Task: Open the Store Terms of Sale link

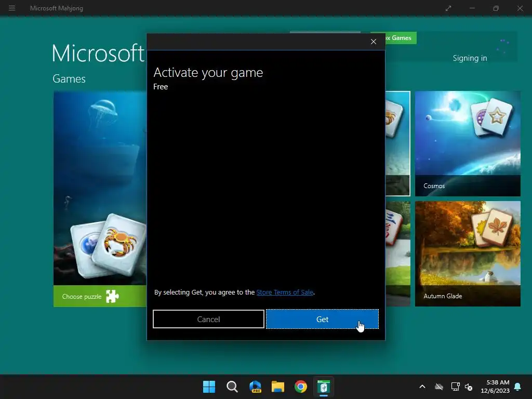Action: [285, 292]
